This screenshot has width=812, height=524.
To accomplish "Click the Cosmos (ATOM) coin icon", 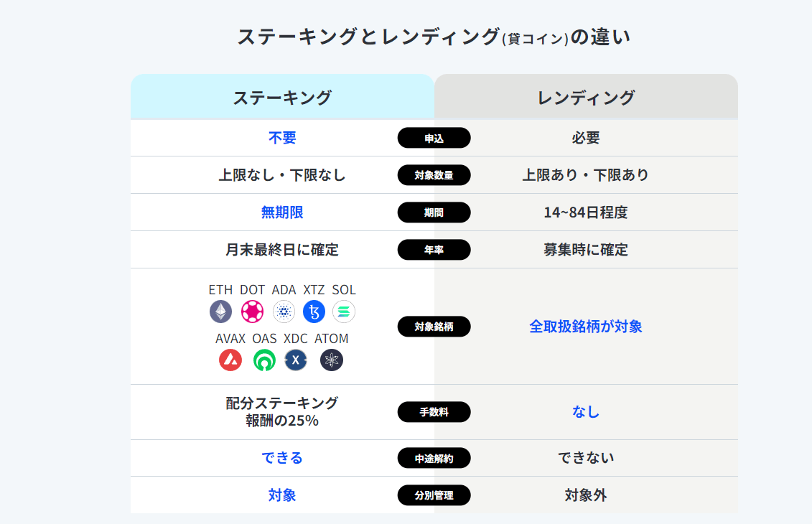I will 331,360.
